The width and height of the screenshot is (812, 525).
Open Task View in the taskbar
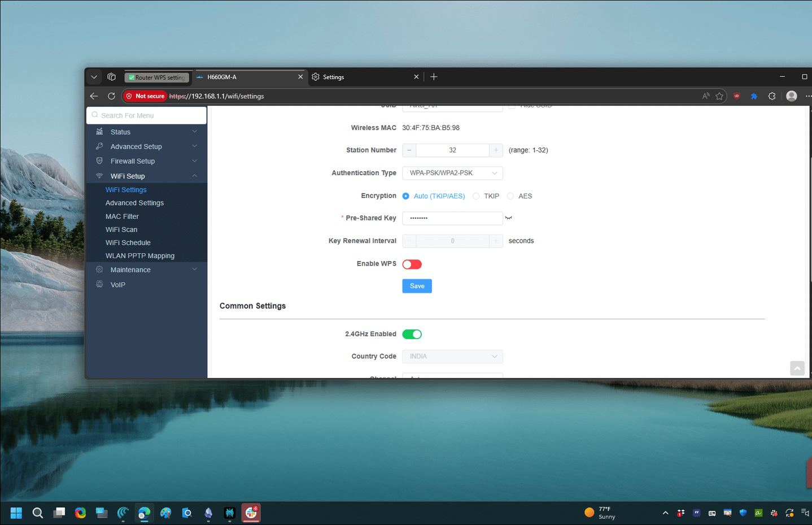pos(59,513)
